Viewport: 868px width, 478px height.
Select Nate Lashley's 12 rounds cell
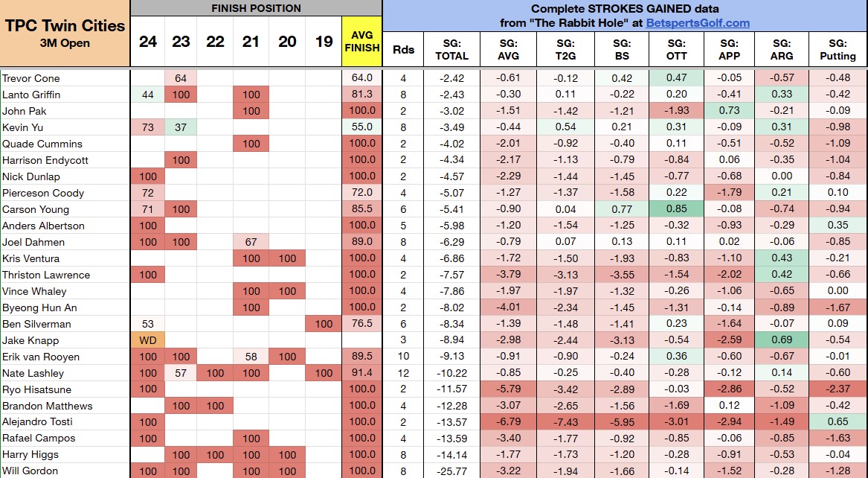point(403,373)
